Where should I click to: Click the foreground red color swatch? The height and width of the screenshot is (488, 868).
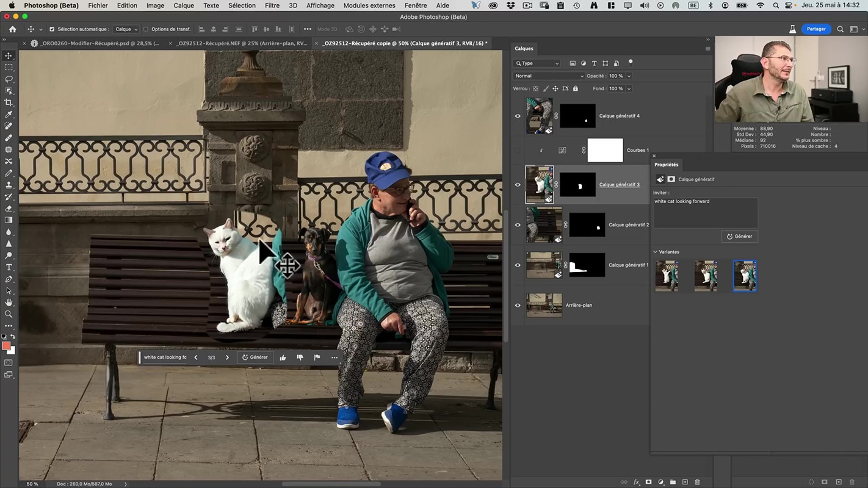click(6, 346)
